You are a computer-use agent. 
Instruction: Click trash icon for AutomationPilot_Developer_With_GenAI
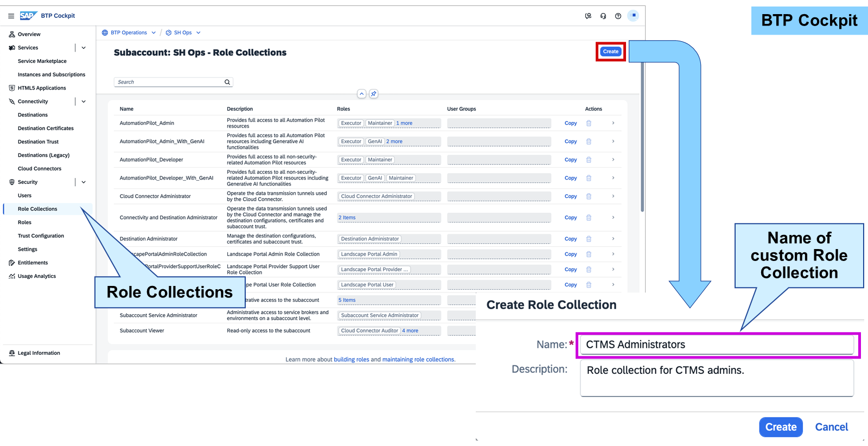point(589,178)
